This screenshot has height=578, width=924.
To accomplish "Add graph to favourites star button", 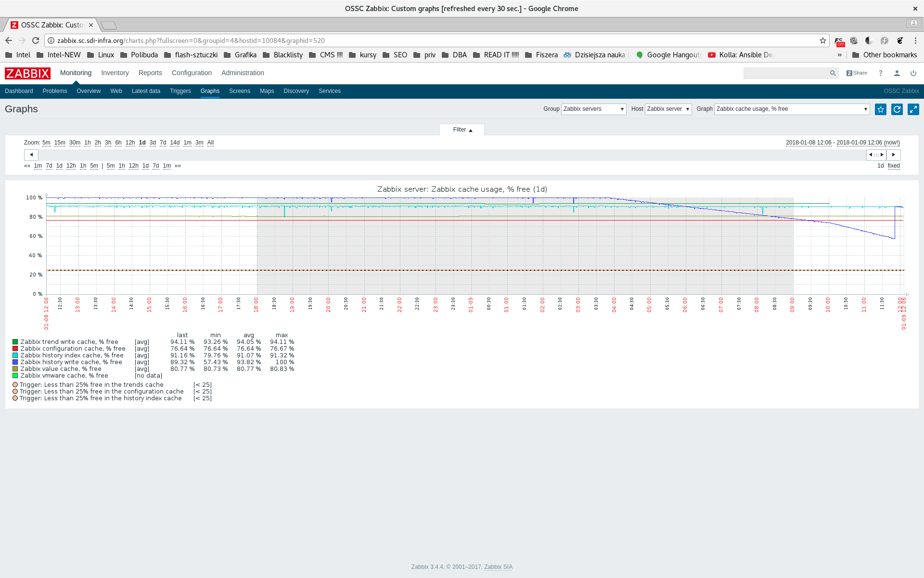I will point(881,109).
